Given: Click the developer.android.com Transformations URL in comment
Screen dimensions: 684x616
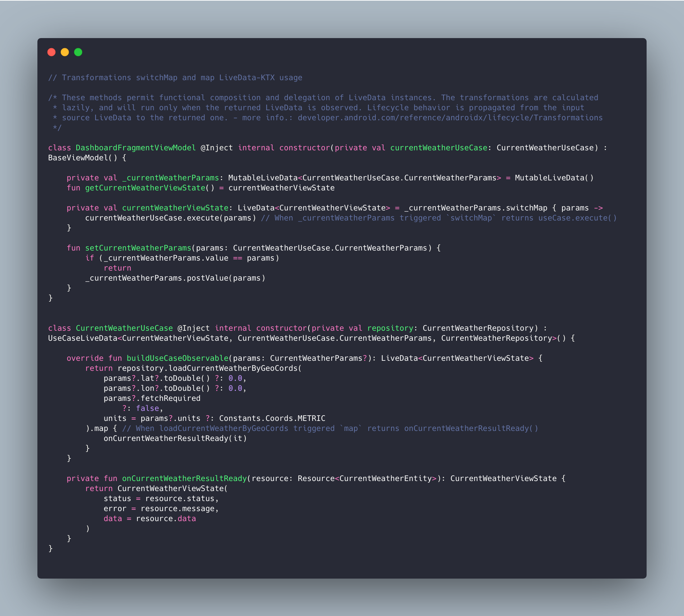Looking at the screenshot, I should [450, 118].
